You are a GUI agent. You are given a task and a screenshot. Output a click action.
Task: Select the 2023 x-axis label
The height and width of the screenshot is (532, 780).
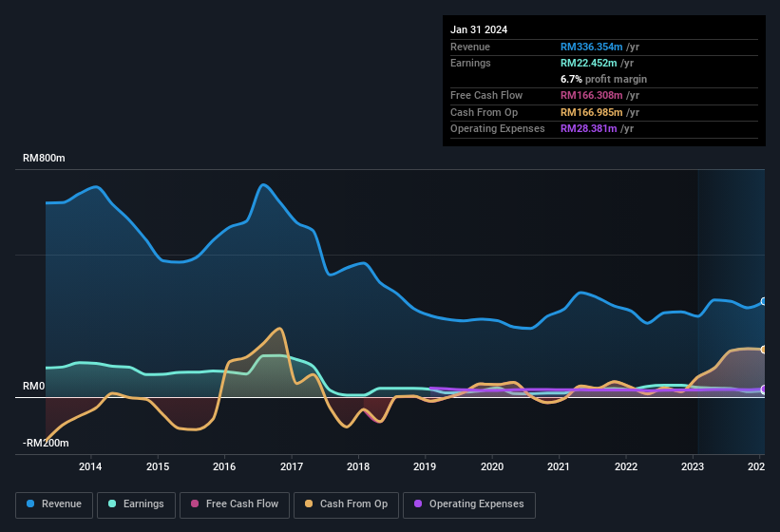tap(693, 466)
